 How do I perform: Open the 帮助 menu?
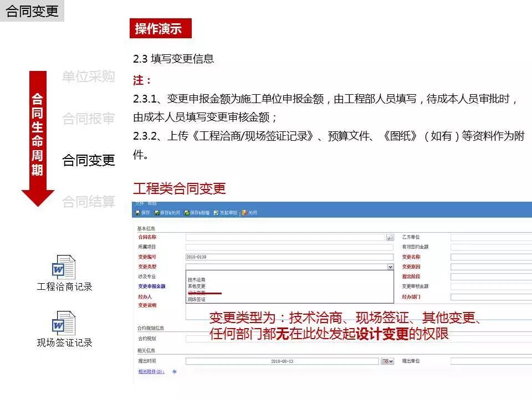click(x=152, y=203)
